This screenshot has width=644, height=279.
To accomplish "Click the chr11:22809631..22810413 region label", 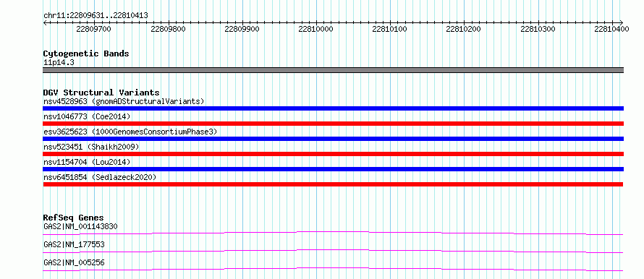I will [x=96, y=16].
